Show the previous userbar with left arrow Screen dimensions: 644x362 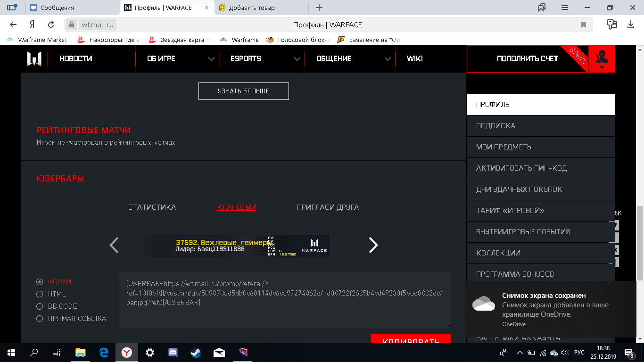click(x=114, y=245)
